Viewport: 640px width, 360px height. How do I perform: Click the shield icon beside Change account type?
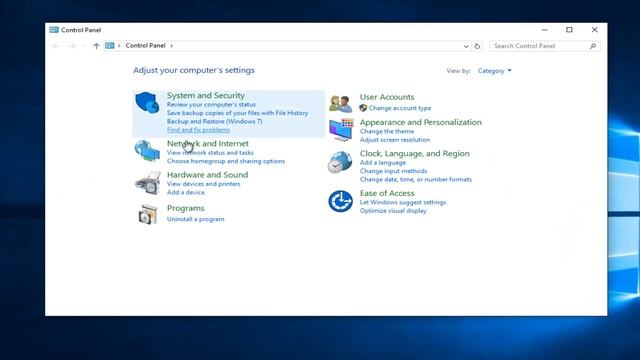[x=363, y=108]
